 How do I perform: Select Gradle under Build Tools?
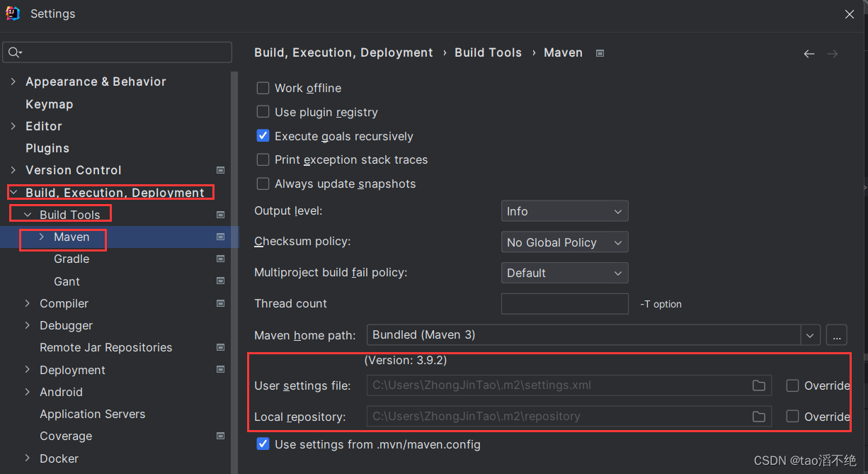pos(72,259)
